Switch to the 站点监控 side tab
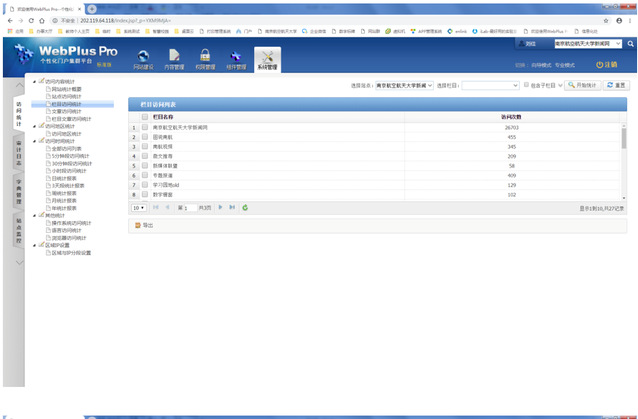Viewport: 638px width, 419px height. pos(19,231)
